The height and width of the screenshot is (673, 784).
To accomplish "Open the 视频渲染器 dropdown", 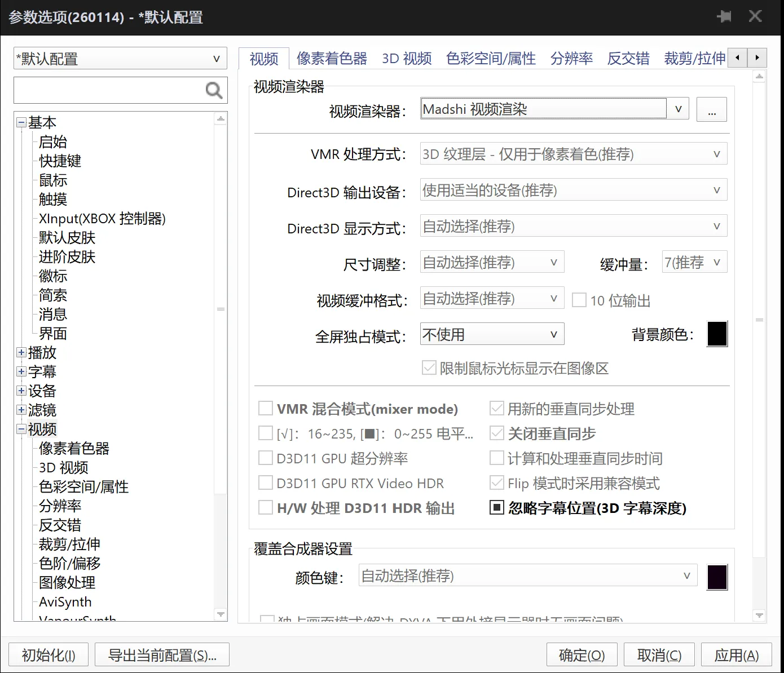I will (x=678, y=108).
